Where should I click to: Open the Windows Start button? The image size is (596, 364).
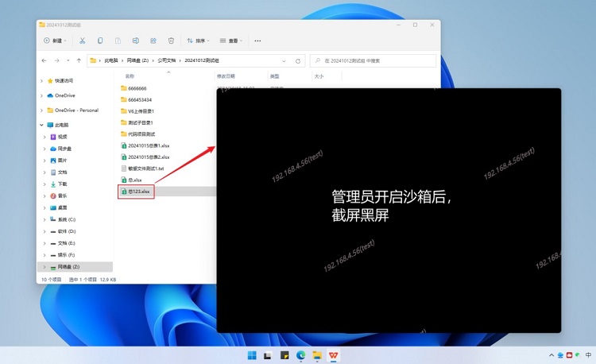pos(252,355)
